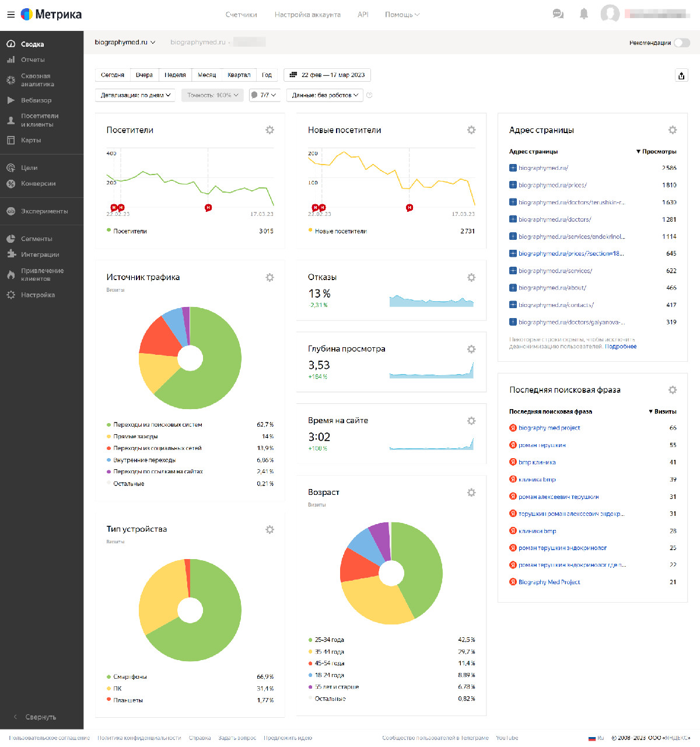Image resolution: width=700 pixels, height=747 pixels.
Task: Toggle Посетители chart legend item
Action: tap(127, 231)
